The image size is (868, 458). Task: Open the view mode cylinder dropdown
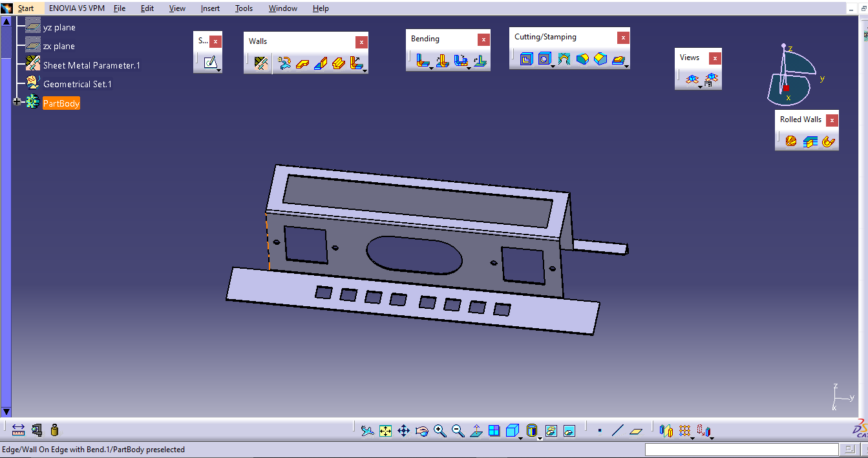tap(540, 438)
